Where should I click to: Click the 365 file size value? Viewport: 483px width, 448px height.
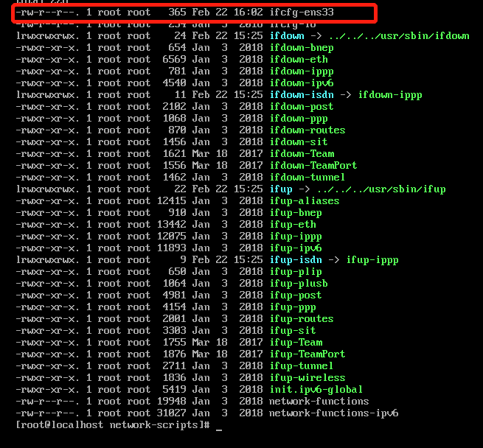pyautogui.click(x=178, y=13)
